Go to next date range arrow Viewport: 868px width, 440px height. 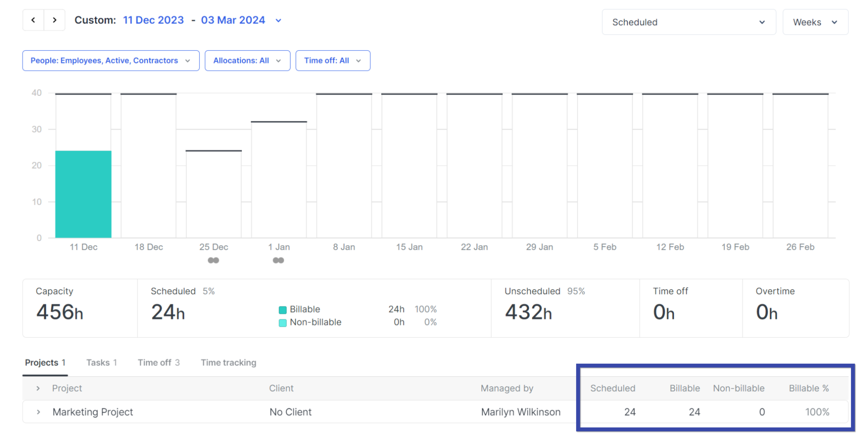click(x=54, y=20)
